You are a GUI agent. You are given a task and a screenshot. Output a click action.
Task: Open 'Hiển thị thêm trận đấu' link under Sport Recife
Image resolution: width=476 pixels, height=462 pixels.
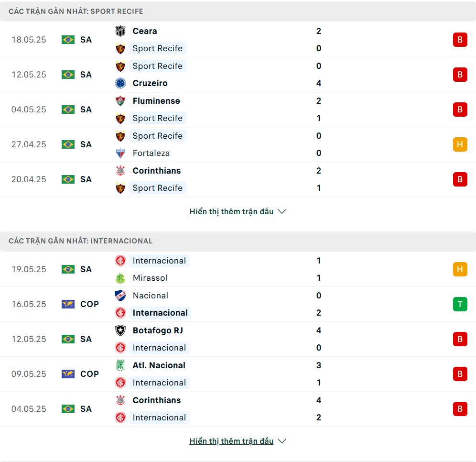coord(231,211)
